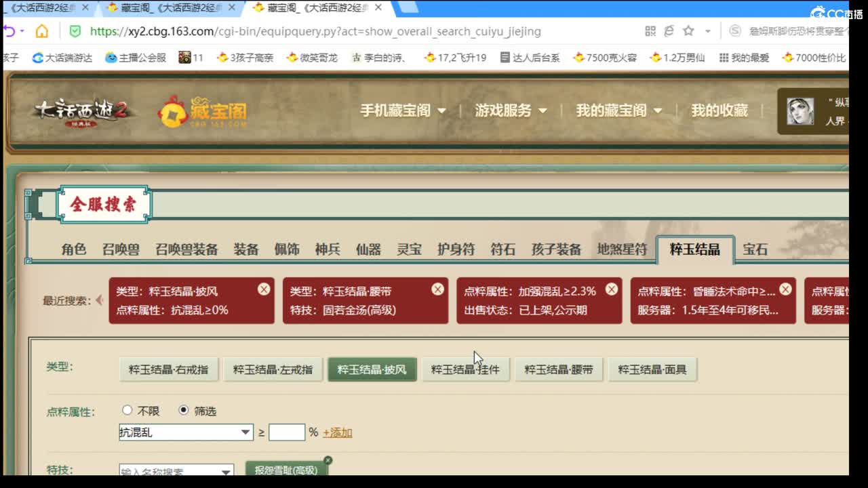
Task: Click the browser home icon
Action: click(x=42, y=31)
